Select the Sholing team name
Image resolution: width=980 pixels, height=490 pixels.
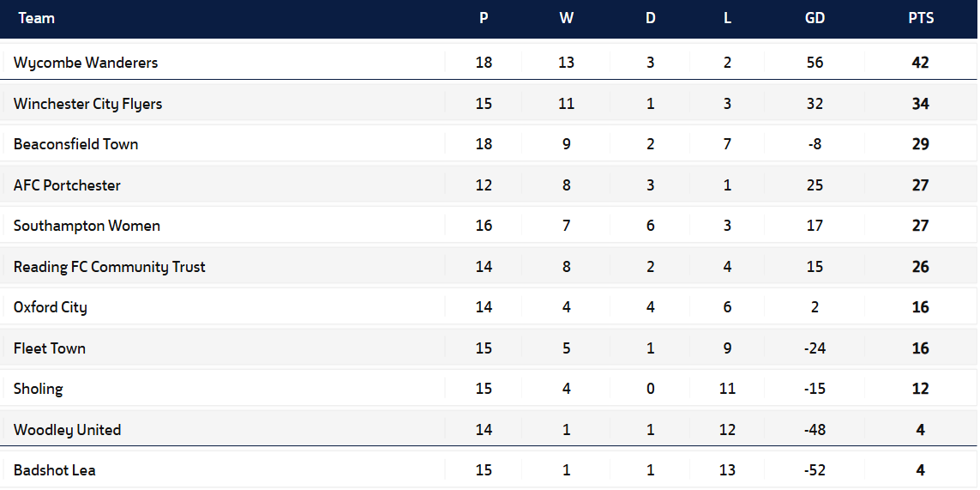coord(39,389)
